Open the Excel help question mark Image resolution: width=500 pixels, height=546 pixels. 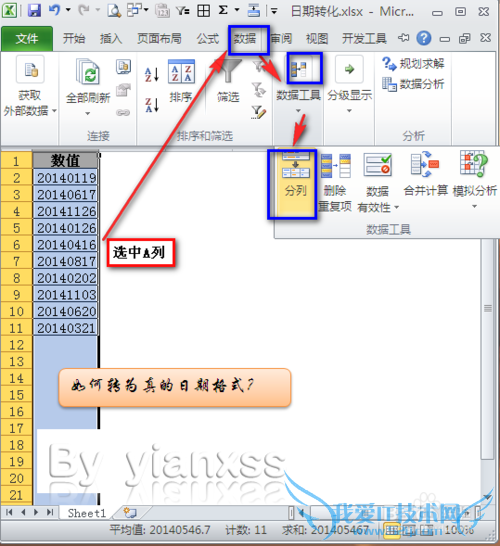tap(424, 38)
